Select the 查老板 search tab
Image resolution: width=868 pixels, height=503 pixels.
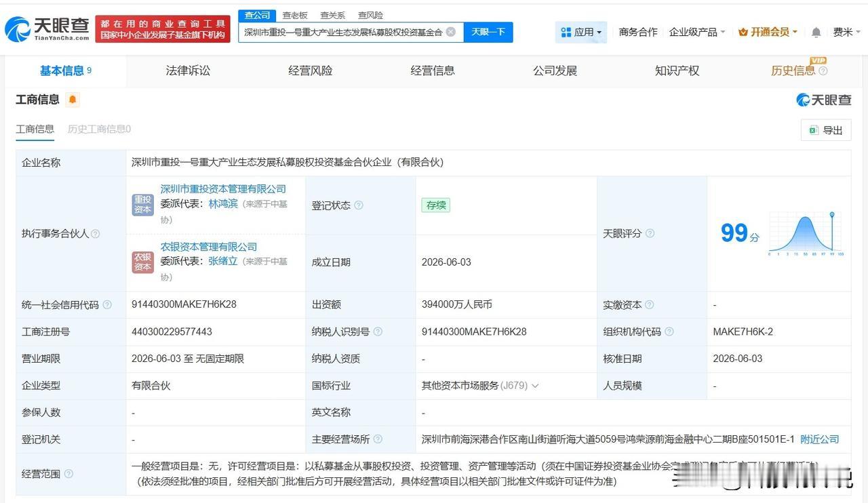coord(295,15)
